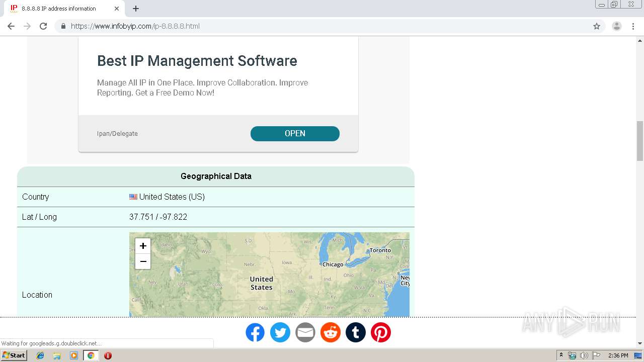
Task: Share page via email icon
Action: 305,332
